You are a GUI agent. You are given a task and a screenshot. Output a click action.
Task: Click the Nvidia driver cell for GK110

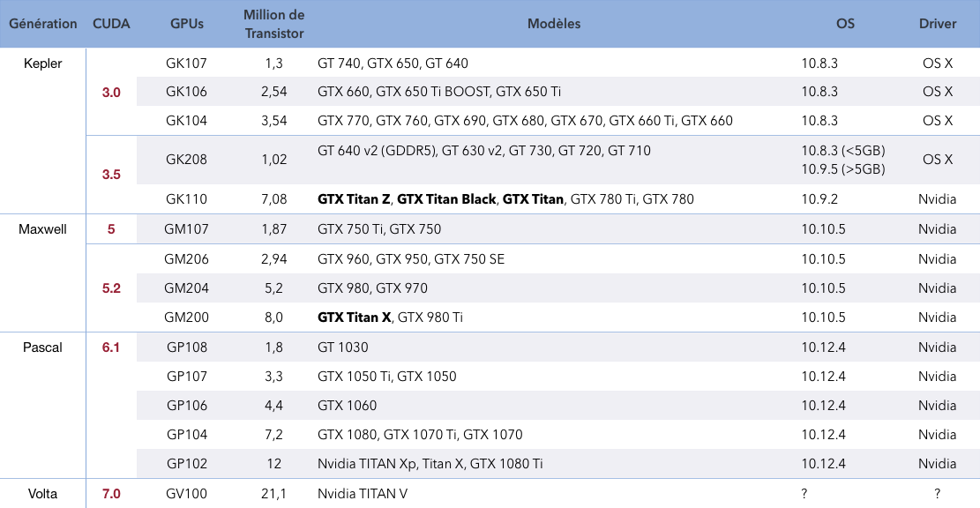[938, 198]
